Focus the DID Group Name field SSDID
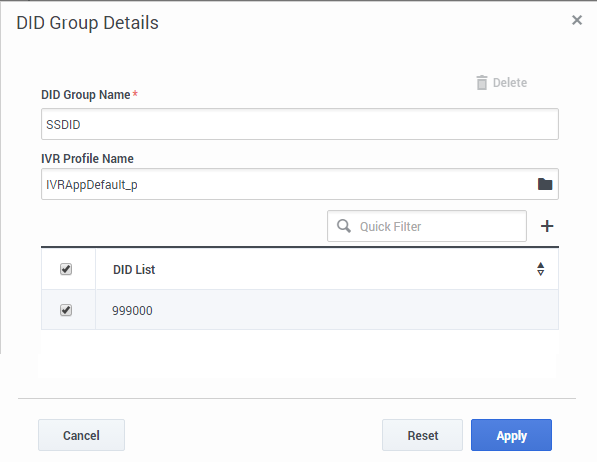The height and width of the screenshot is (462, 597). click(x=300, y=124)
